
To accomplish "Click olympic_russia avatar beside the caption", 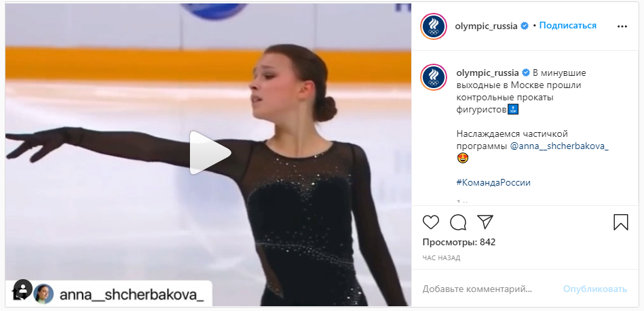I will pos(434,77).
